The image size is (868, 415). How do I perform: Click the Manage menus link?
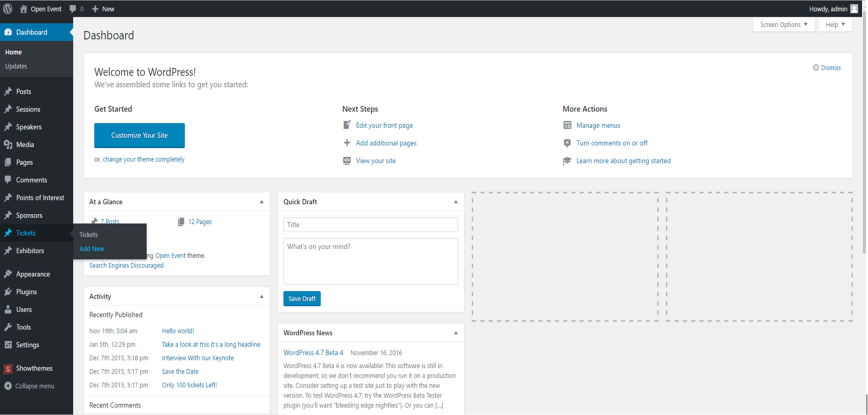(598, 125)
